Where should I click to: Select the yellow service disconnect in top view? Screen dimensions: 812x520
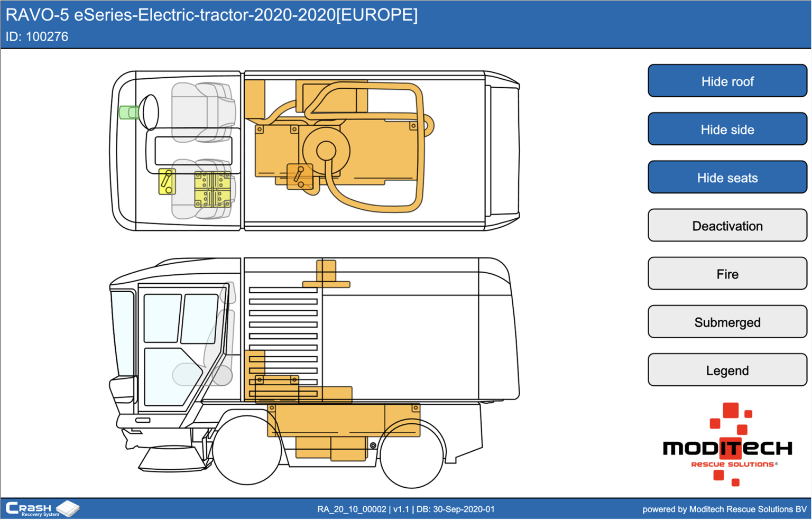click(167, 182)
